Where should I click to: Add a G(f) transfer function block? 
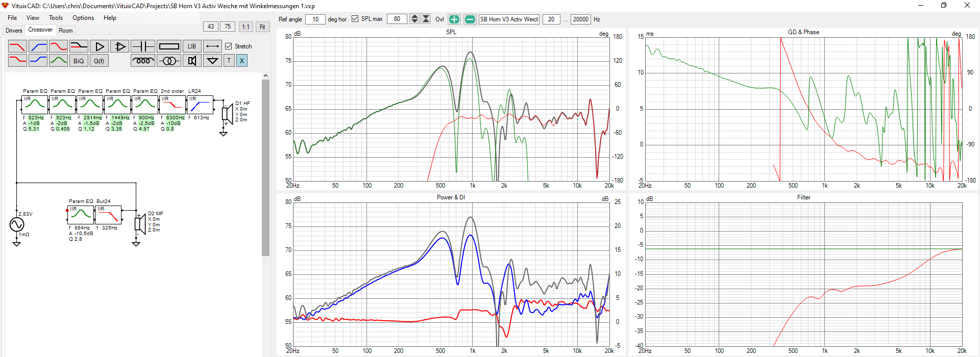[99, 61]
